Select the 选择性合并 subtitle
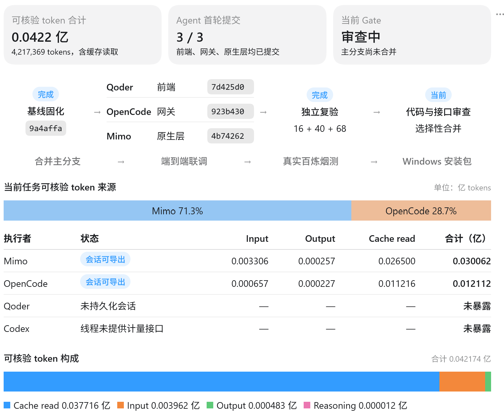Screen dimensions: 504x420 point(438,129)
